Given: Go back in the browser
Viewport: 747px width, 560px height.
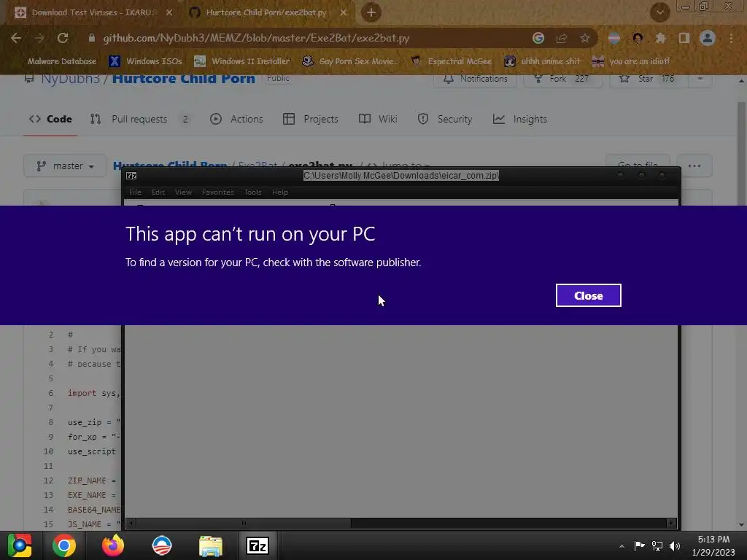Looking at the screenshot, I should 16,38.
